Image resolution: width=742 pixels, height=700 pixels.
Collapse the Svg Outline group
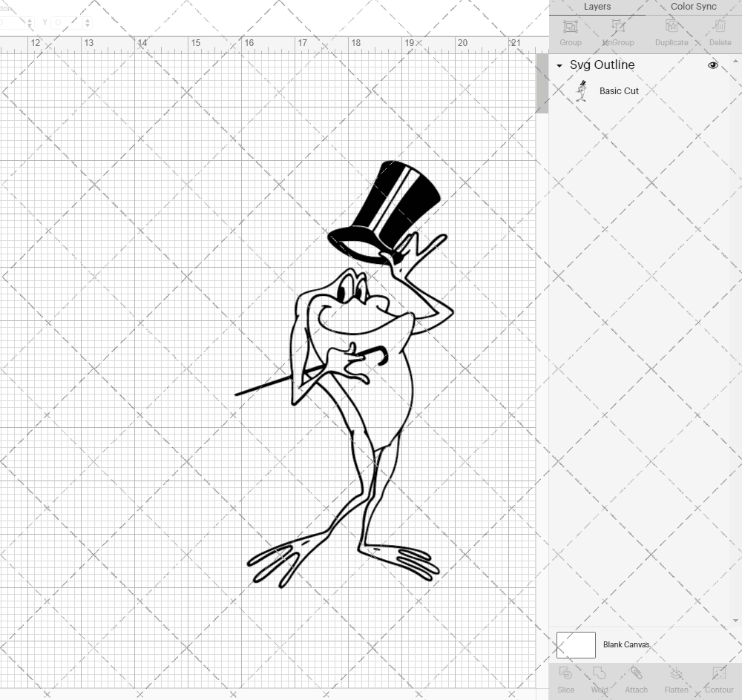[559, 66]
